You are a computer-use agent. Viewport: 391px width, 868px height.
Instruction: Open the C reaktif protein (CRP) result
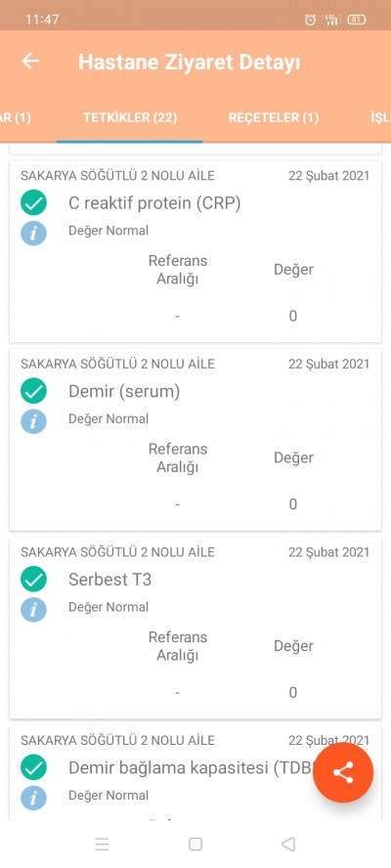(195, 251)
